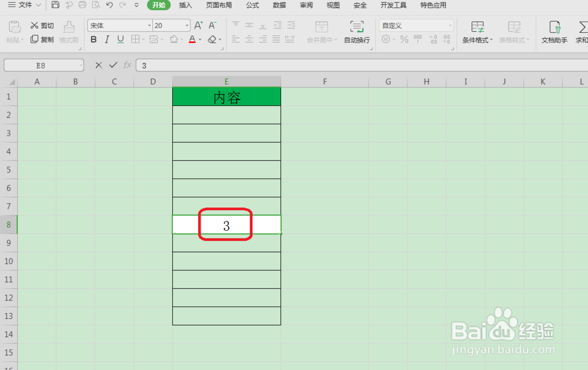Click the 合并居中 merge icon
The width and height of the screenshot is (588, 370).
pyautogui.click(x=322, y=27)
